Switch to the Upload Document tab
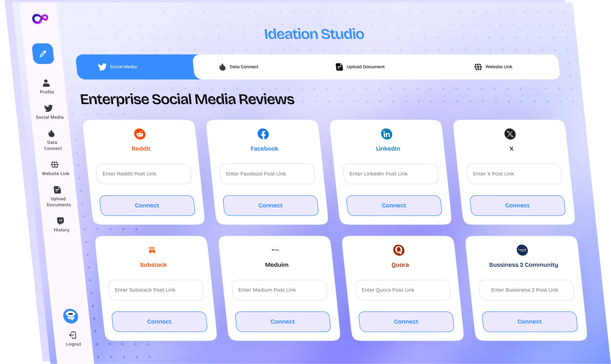The width and height of the screenshot is (611, 364). coord(360,67)
